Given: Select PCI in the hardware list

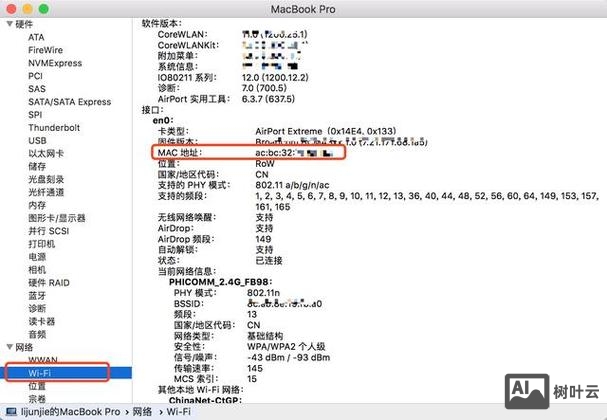Looking at the screenshot, I should (x=35, y=76).
